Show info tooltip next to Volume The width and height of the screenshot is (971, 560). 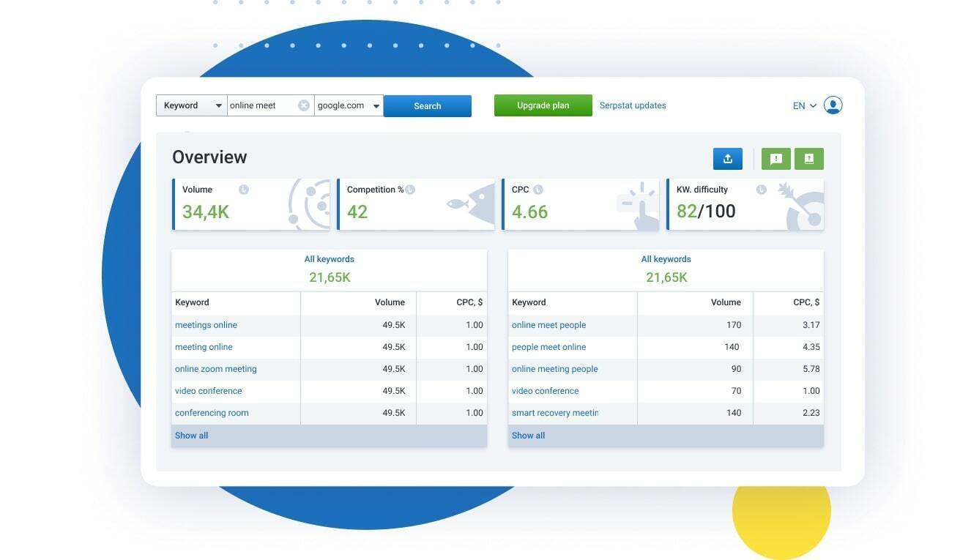coord(244,190)
